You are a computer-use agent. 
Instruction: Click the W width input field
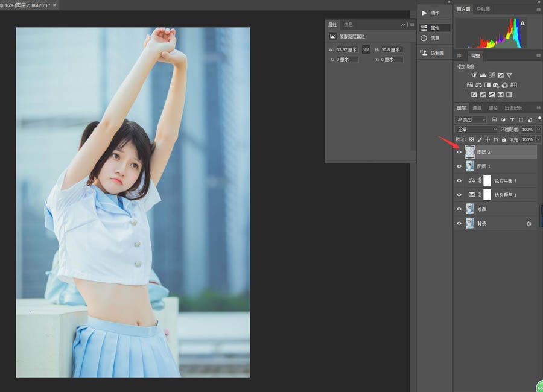(347, 49)
